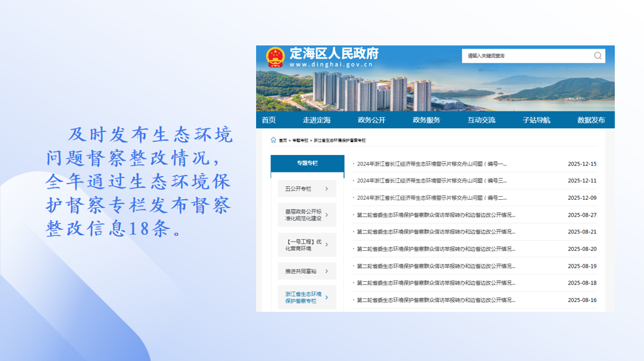Viewport: 644px width, 361px height.
Task: Click the 专题专栏 sidebar header
Action: click(307, 163)
